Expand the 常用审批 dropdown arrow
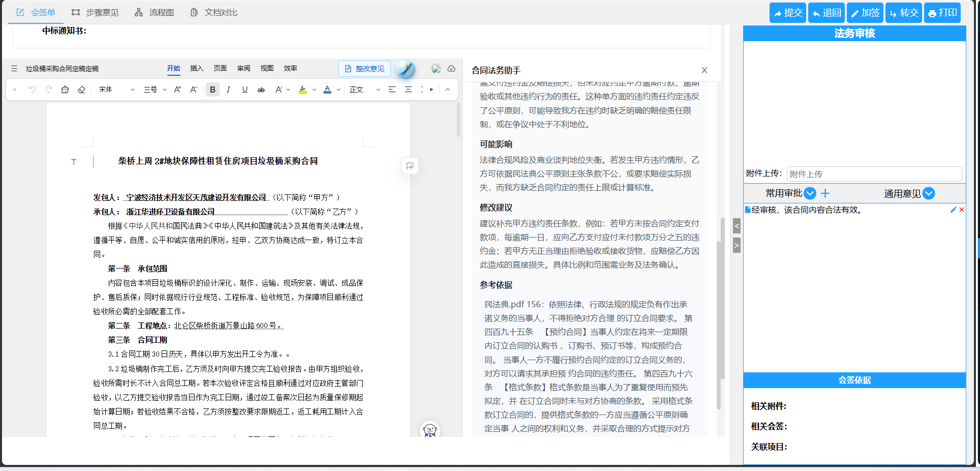Image resolution: width=980 pixels, height=471 pixels. click(810, 193)
